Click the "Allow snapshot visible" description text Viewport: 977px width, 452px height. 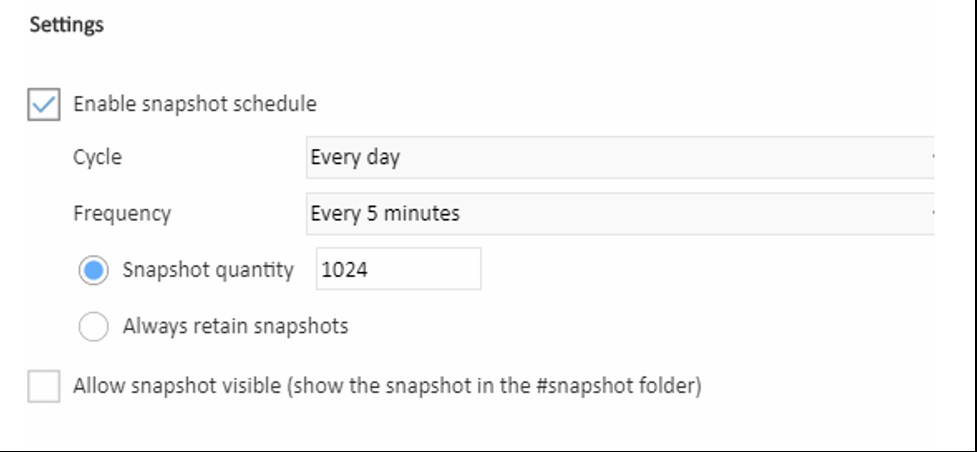point(387,386)
